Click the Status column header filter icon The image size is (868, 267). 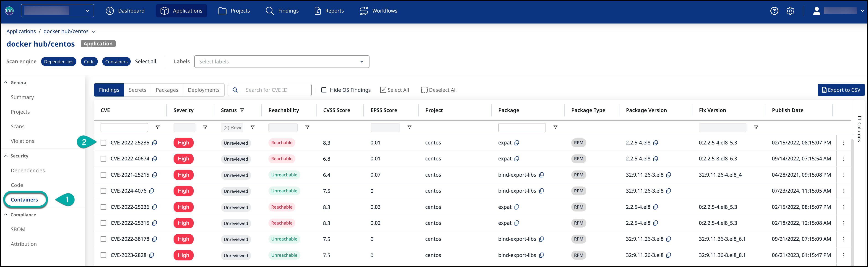pyautogui.click(x=242, y=110)
